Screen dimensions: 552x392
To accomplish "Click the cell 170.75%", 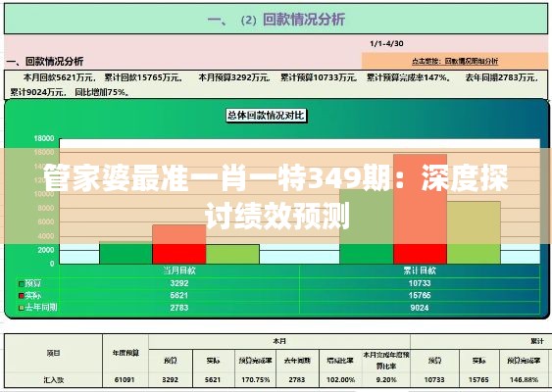I will pos(256,380).
